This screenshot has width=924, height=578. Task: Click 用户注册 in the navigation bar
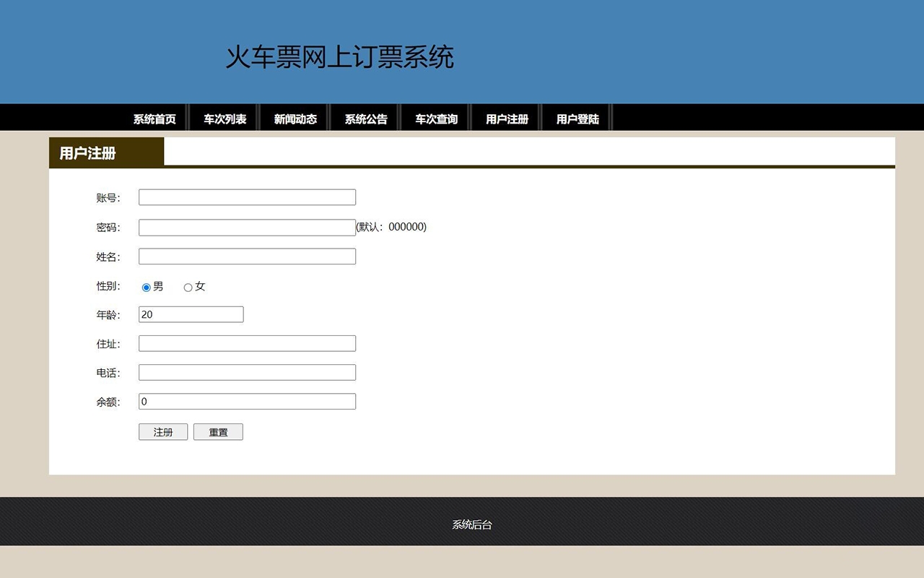click(507, 119)
